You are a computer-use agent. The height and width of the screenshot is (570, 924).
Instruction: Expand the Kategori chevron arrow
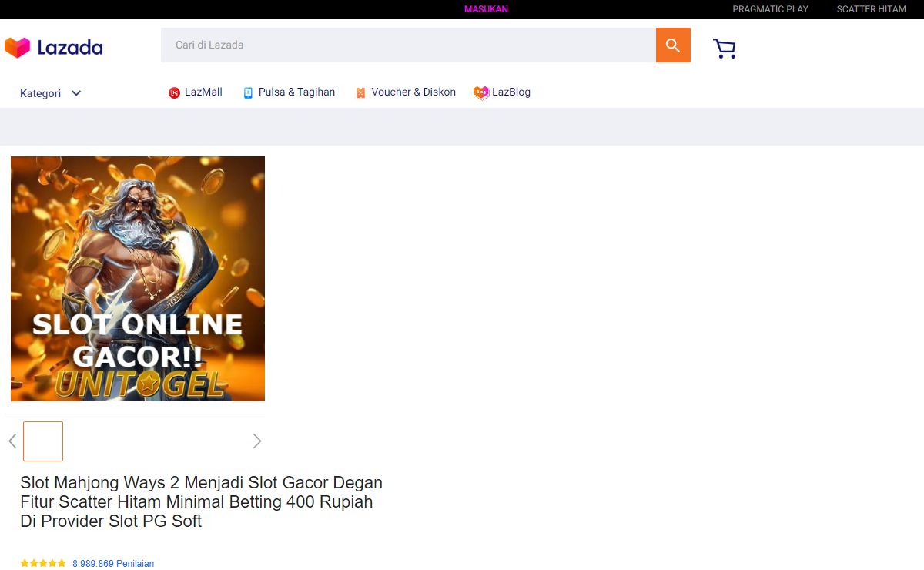(76, 93)
